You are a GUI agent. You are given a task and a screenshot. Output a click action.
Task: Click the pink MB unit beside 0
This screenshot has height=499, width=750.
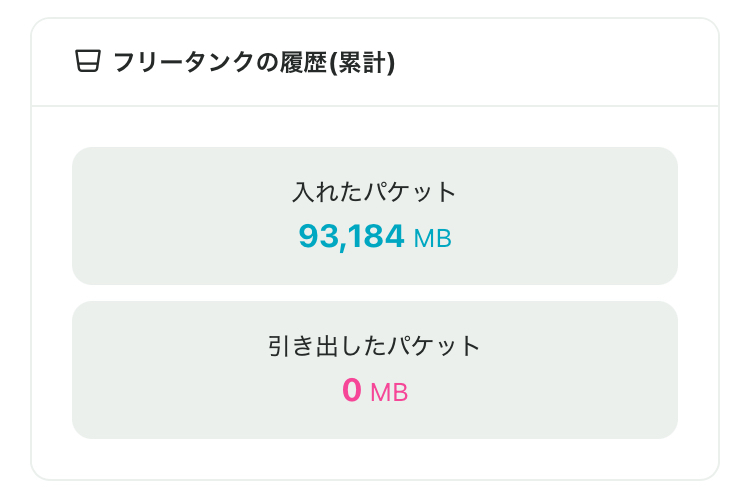pos(389,393)
